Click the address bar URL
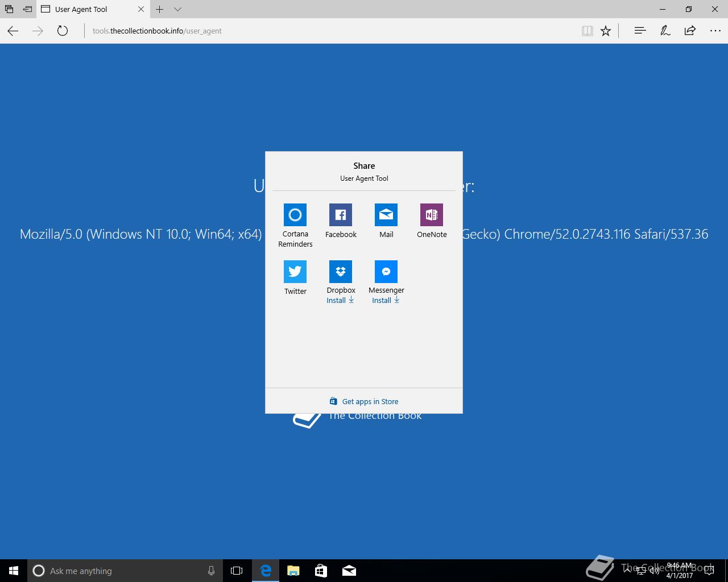This screenshot has width=728, height=582. click(x=157, y=31)
